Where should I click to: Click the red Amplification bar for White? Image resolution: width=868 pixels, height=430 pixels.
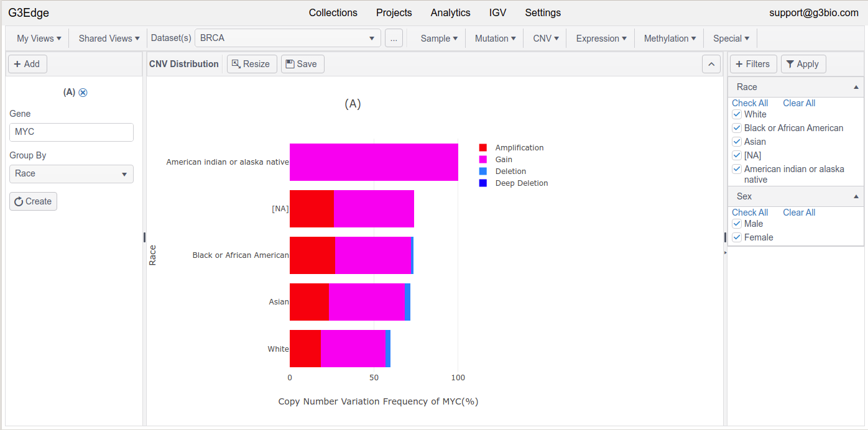[305, 349]
